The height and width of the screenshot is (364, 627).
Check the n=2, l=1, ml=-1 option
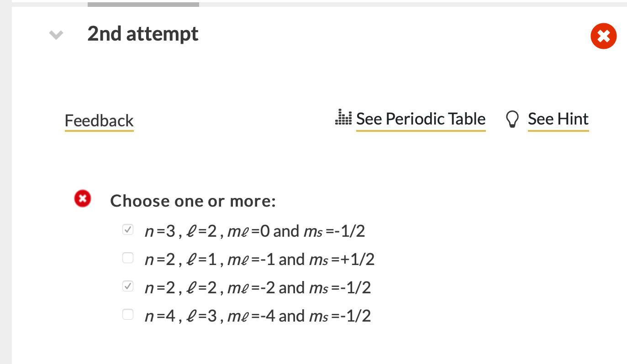(x=127, y=258)
